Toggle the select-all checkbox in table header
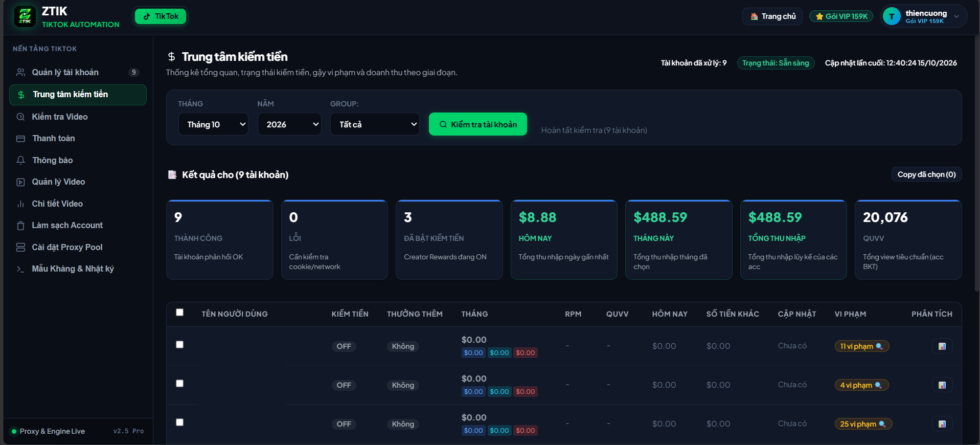This screenshot has width=980, height=445. tap(179, 313)
